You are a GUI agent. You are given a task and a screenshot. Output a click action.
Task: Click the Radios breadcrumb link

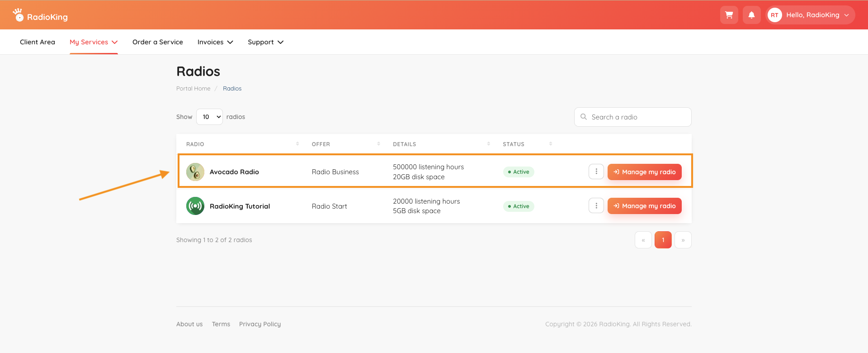coord(232,89)
